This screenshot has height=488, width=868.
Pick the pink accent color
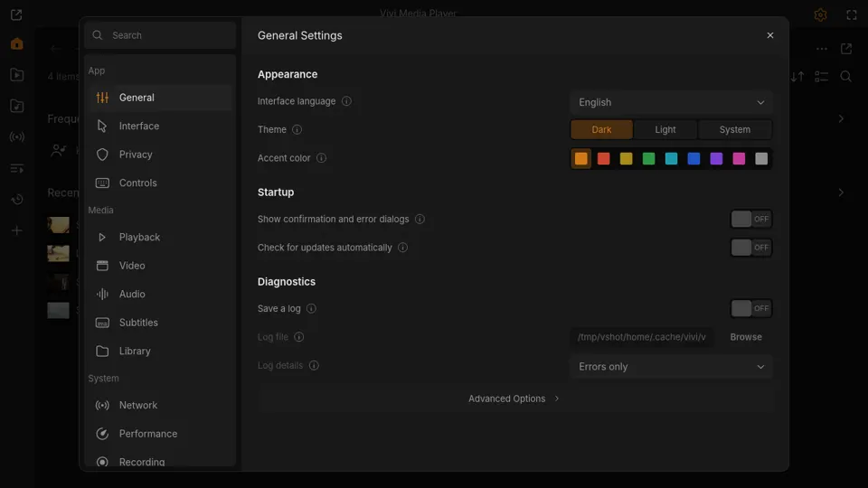pyautogui.click(x=739, y=159)
